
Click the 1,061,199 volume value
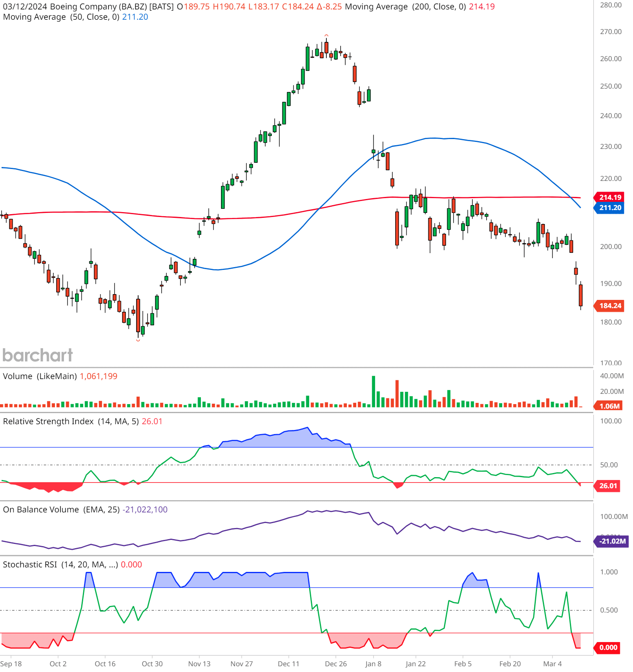click(x=98, y=376)
